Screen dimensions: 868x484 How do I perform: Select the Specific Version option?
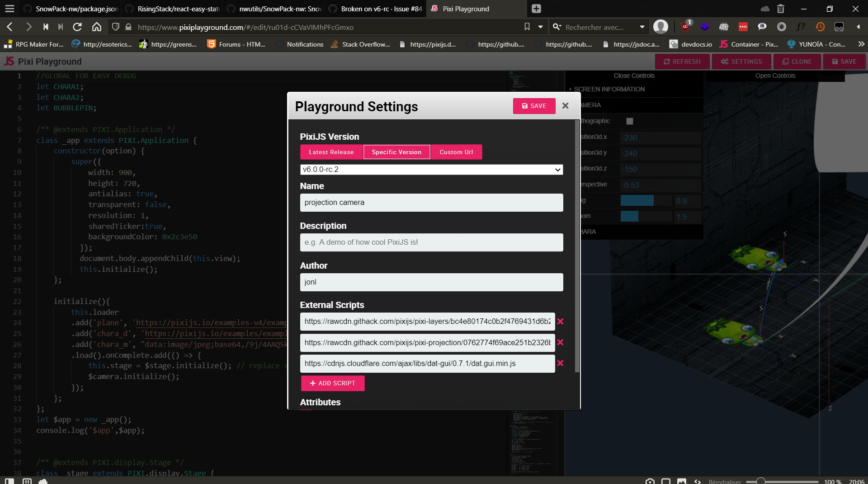[396, 152]
